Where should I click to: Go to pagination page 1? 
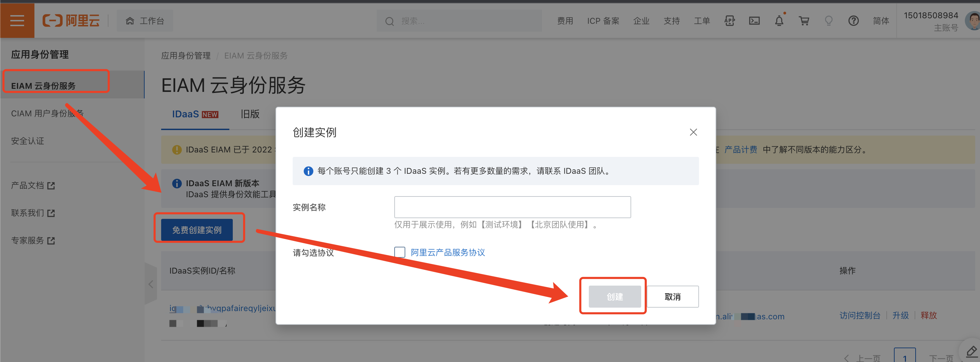(x=904, y=358)
